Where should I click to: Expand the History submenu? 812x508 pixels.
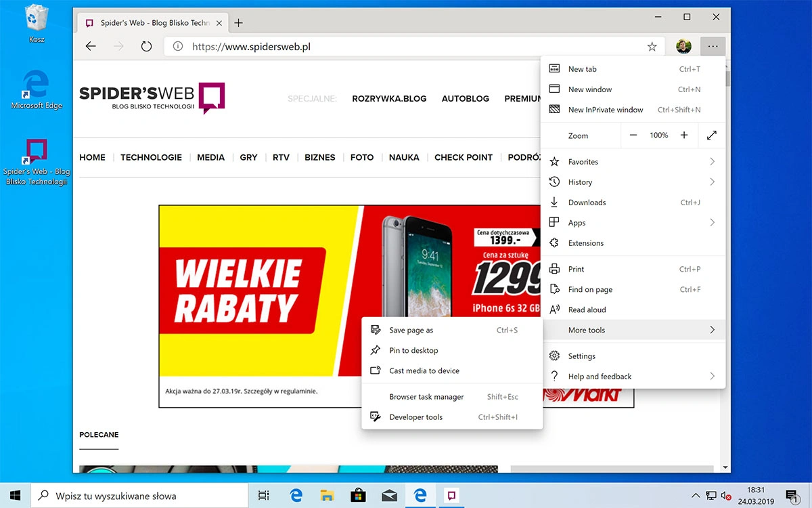712,182
